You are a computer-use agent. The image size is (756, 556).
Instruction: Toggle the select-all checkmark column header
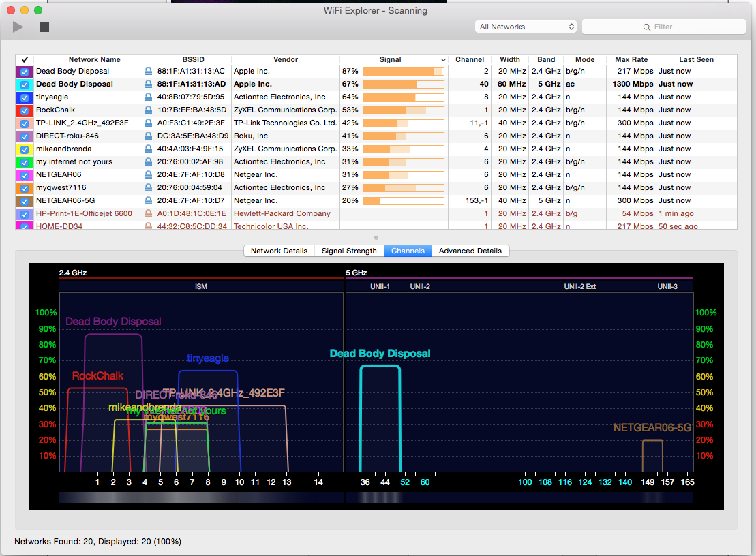click(x=25, y=59)
